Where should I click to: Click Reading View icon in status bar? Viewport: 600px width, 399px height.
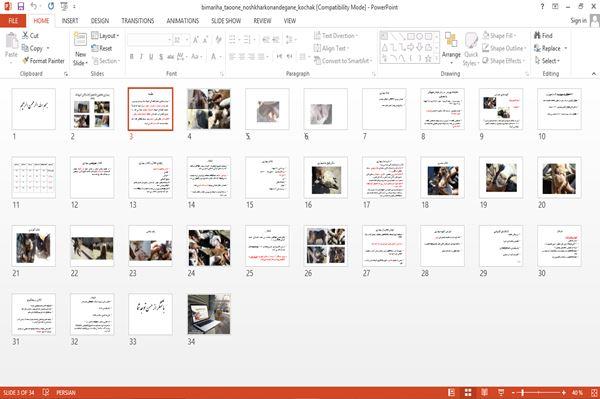(x=484, y=392)
